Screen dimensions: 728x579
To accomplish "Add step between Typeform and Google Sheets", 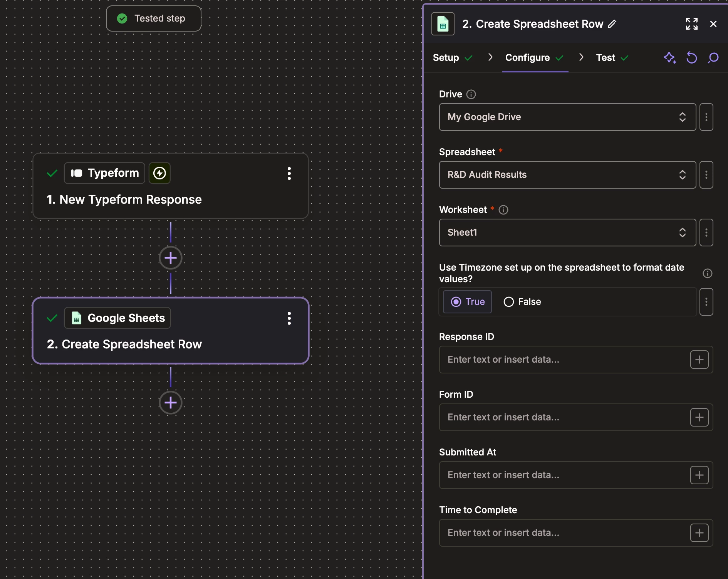I will coord(171,258).
